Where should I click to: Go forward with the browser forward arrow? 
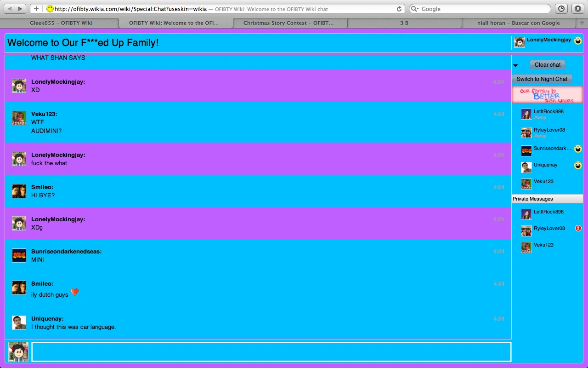[21, 9]
